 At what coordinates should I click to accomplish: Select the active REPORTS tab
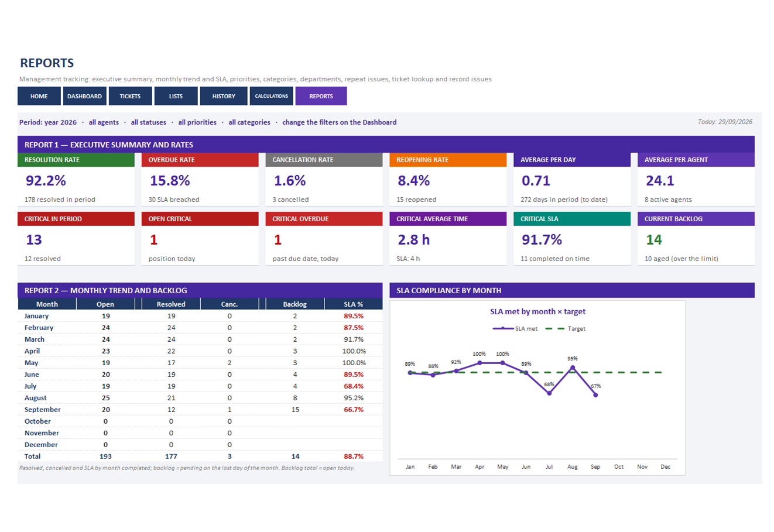321,96
